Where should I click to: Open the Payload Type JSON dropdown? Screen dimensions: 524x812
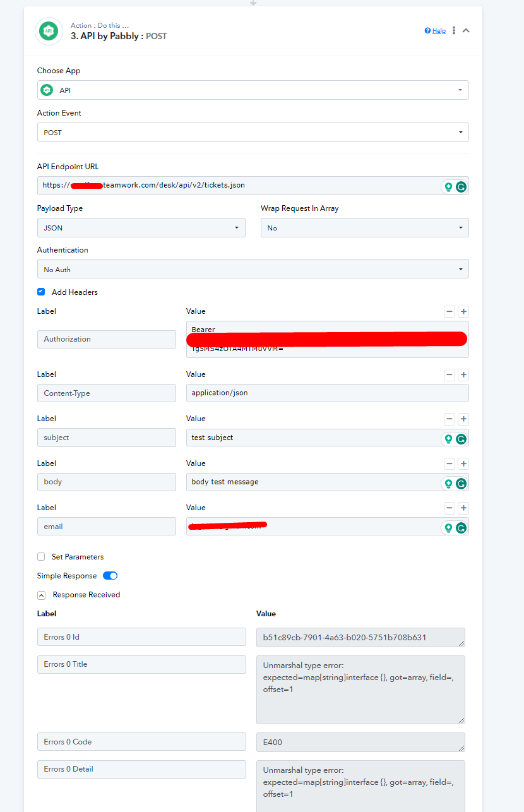pyautogui.click(x=141, y=228)
